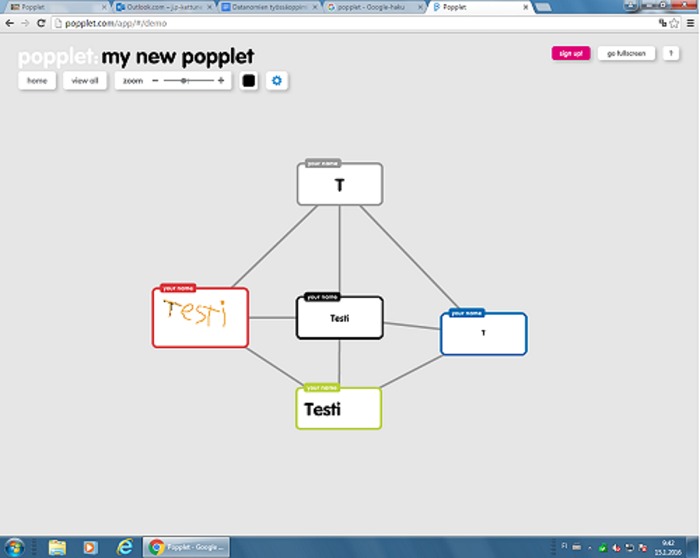
Task: Click the zoom out minus icon
Action: (x=155, y=80)
